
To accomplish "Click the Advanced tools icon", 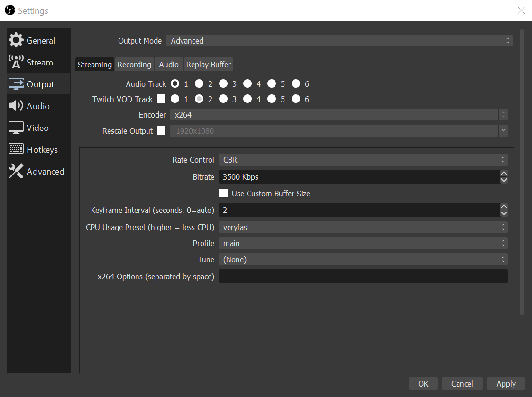I will point(16,171).
